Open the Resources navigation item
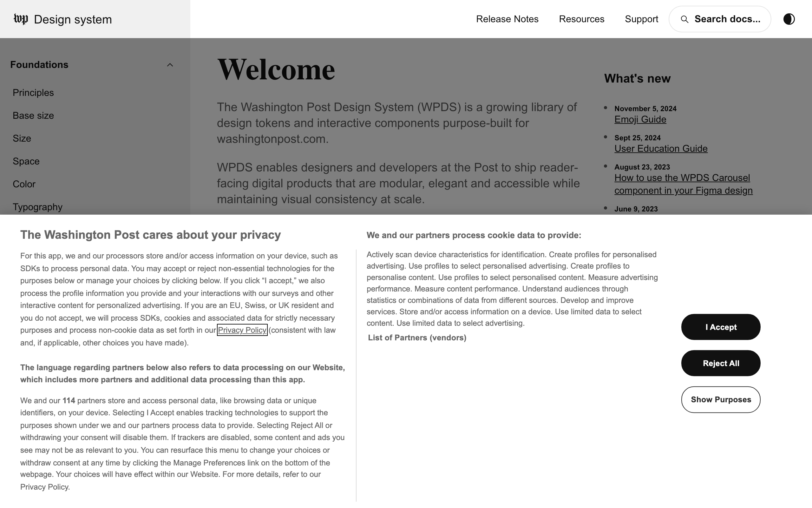The height and width of the screenshot is (508, 812). tap(581, 19)
